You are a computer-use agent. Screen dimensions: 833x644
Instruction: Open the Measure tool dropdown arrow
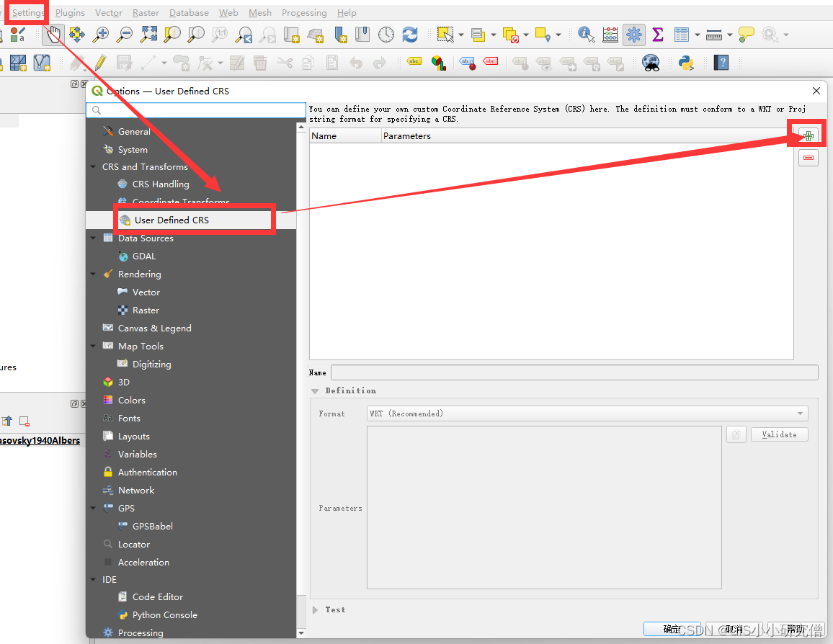(x=729, y=35)
